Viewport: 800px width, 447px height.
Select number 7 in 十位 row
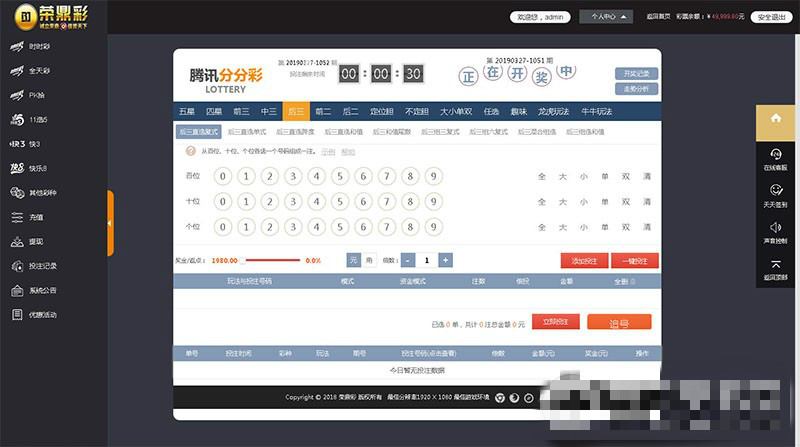point(387,202)
